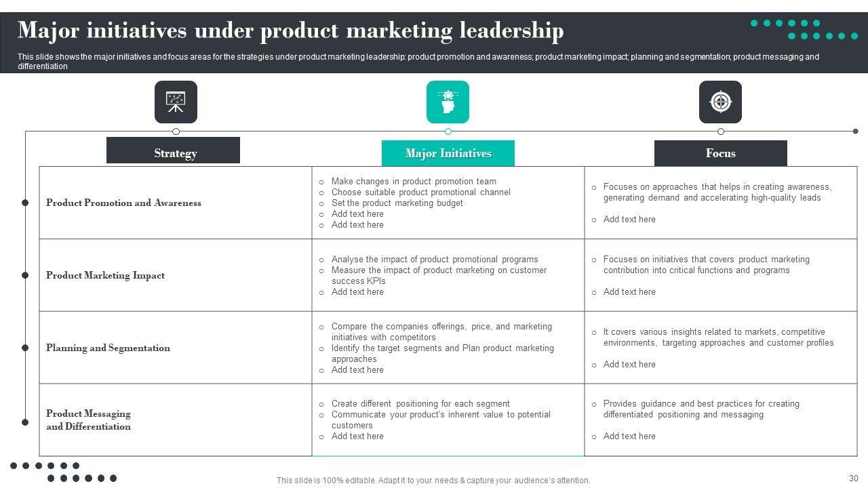The image size is (868, 488).
Task: Click the hollow circle marker above Focus
Action: 720,131
